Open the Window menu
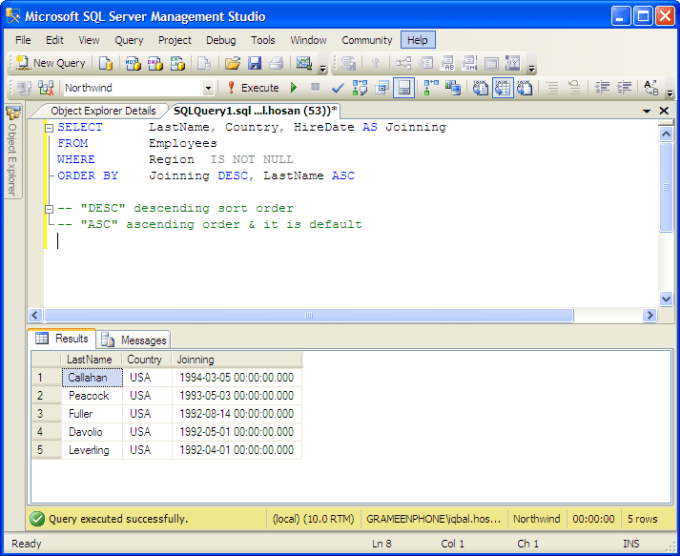The width and height of the screenshot is (680, 556). pos(308,40)
